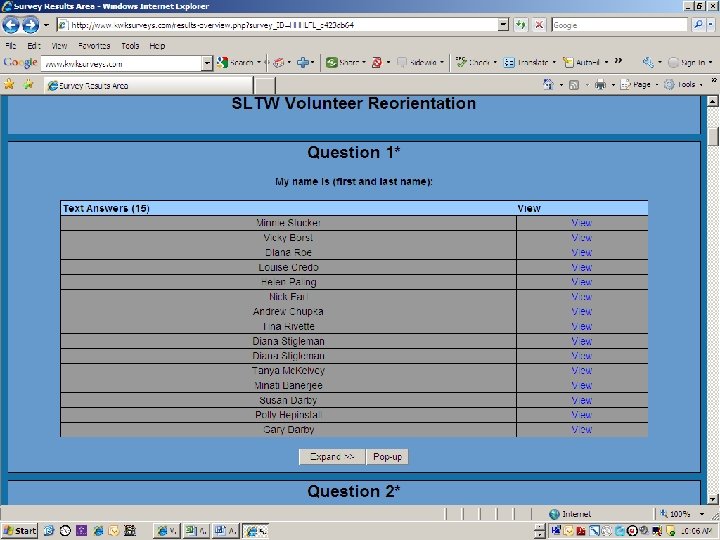Click in the URL address bar
The width and height of the screenshot is (720, 540).
[x=279, y=25]
